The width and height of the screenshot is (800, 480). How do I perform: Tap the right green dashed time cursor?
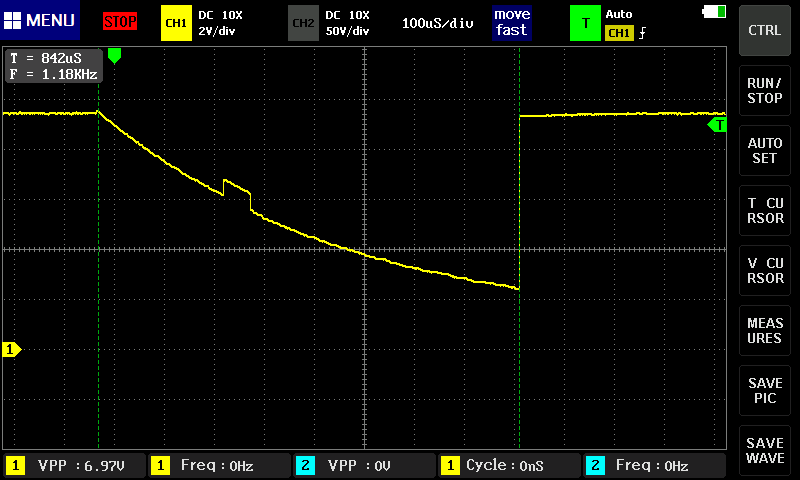(x=519, y=248)
